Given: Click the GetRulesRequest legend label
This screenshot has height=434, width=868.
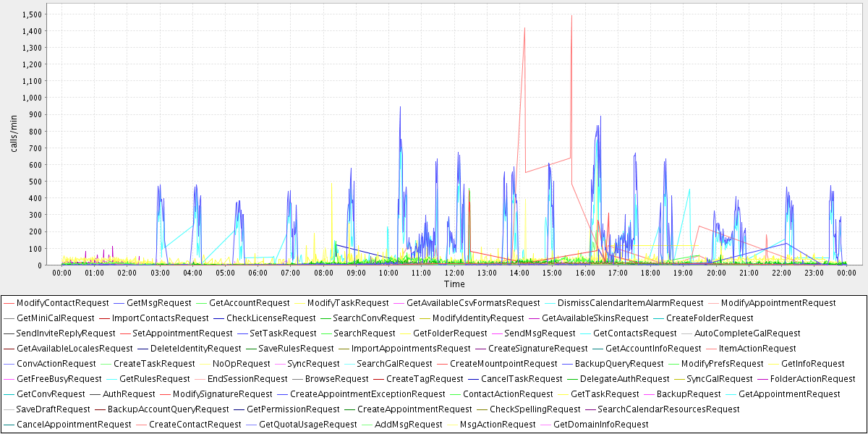Looking at the screenshot, I should [x=154, y=379].
